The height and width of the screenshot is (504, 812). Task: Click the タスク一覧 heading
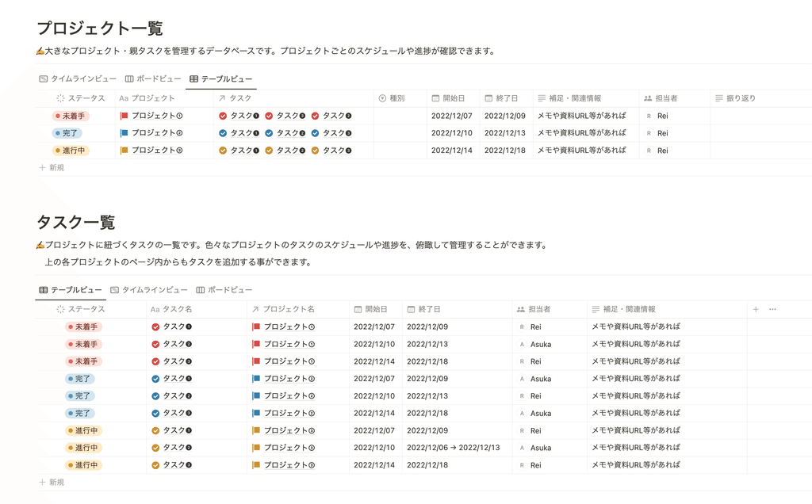pyautogui.click(x=75, y=223)
